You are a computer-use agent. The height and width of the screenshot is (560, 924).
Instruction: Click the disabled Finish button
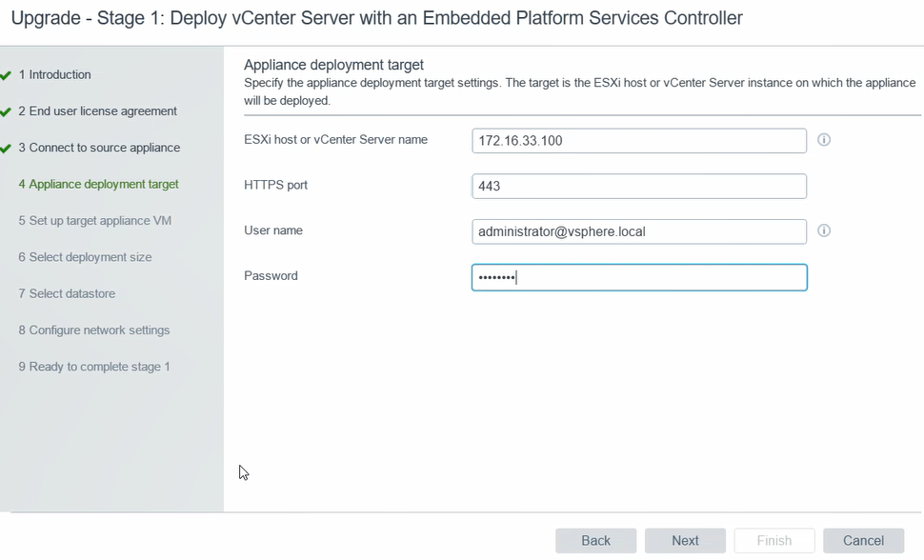pyautogui.click(x=774, y=541)
